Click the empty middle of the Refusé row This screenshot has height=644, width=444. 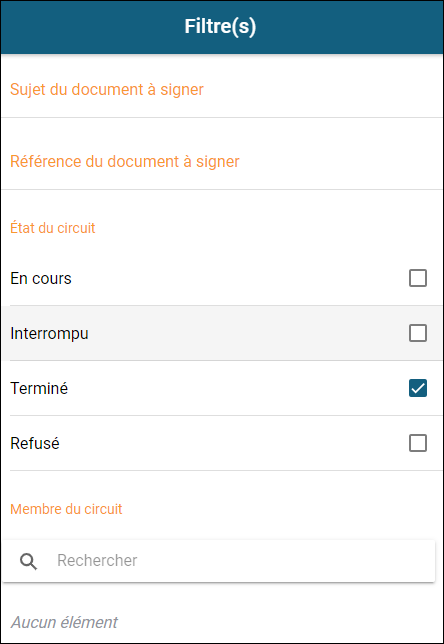coord(234,443)
